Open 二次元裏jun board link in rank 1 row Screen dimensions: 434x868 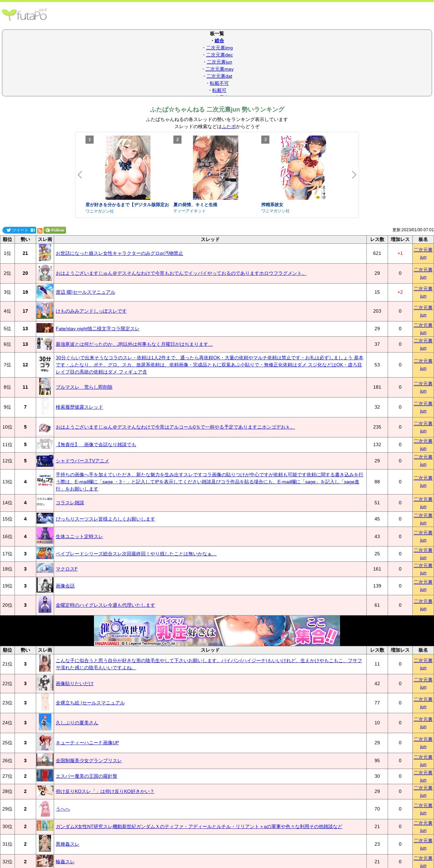(423, 254)
